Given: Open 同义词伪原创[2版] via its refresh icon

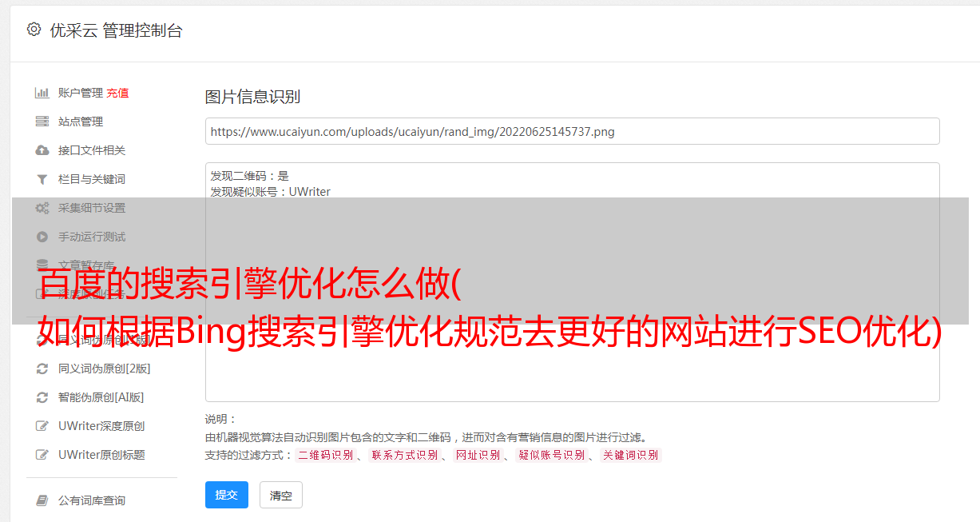Looking at the screenshot, I should pyautogui.click(x=42, y=369).
